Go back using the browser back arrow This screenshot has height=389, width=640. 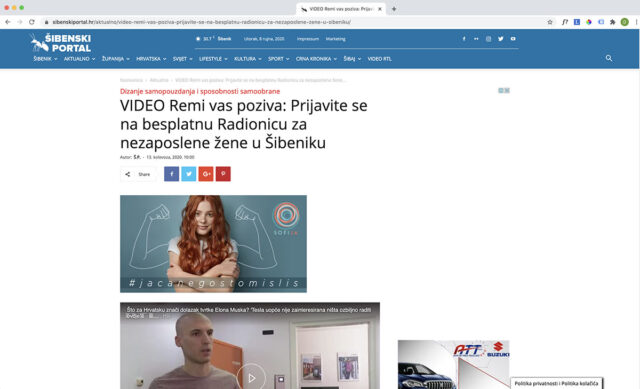click(x=8, y=22)
